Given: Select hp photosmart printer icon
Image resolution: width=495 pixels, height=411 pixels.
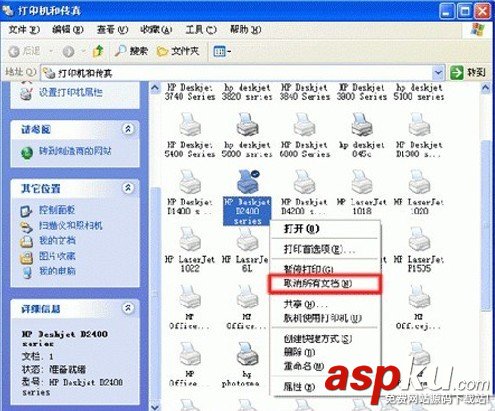Looking at the screenshot, I should (x=247, y=354).
